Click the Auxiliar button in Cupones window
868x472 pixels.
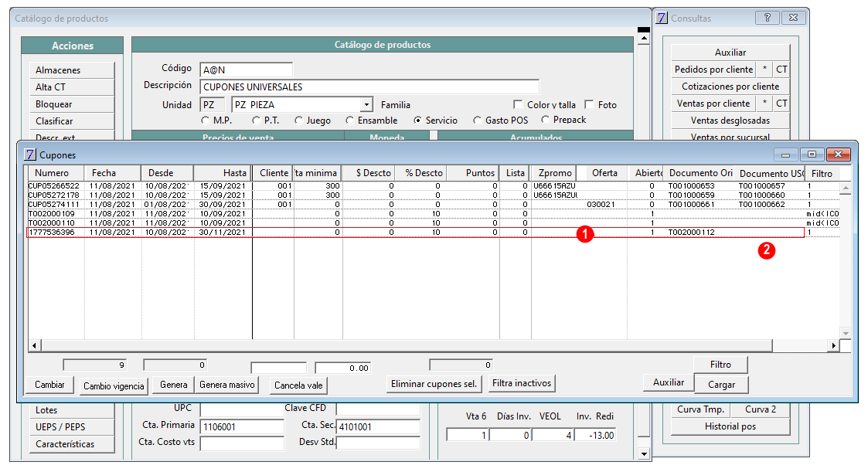[x=668, y=382]
